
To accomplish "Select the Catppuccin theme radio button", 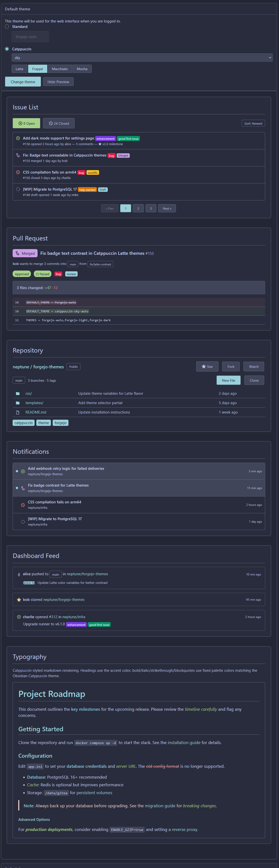I will pos(7,49).
